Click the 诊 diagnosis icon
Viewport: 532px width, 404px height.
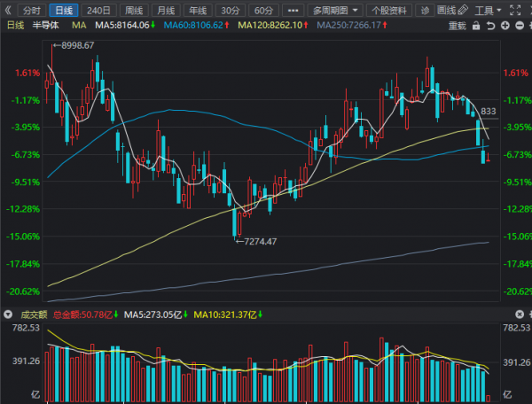425,10
